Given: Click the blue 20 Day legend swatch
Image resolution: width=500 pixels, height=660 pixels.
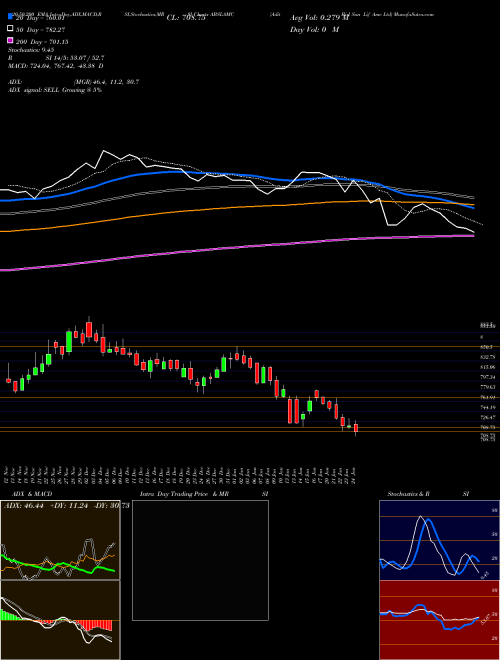Looking at the screenshot, I should [x=11, y=17].
